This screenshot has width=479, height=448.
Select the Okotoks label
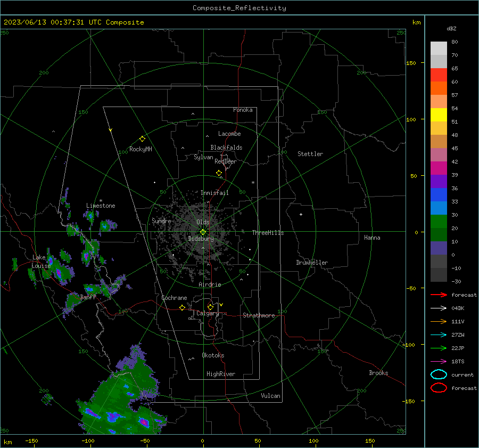213,355
